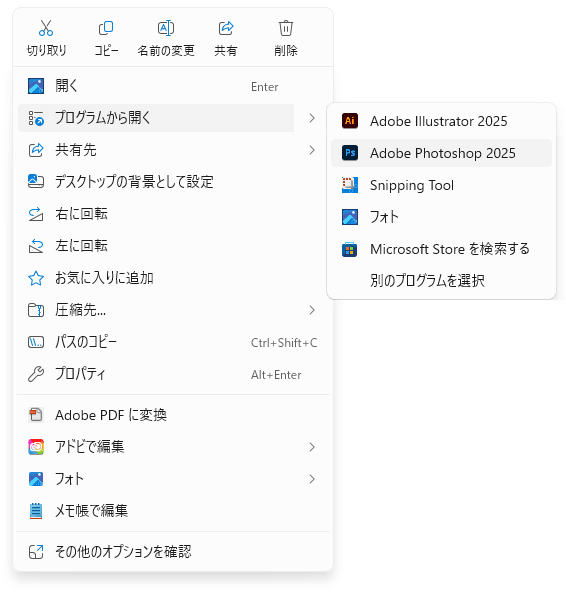This screenshot has height=592, width=566.
Task: Click the コピー copy icon
Action: [106, 28]
